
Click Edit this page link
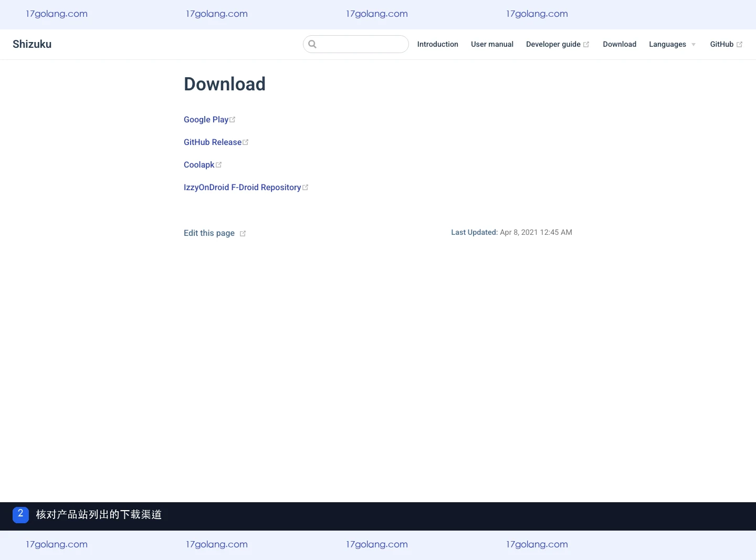click(x=215, y=233)
